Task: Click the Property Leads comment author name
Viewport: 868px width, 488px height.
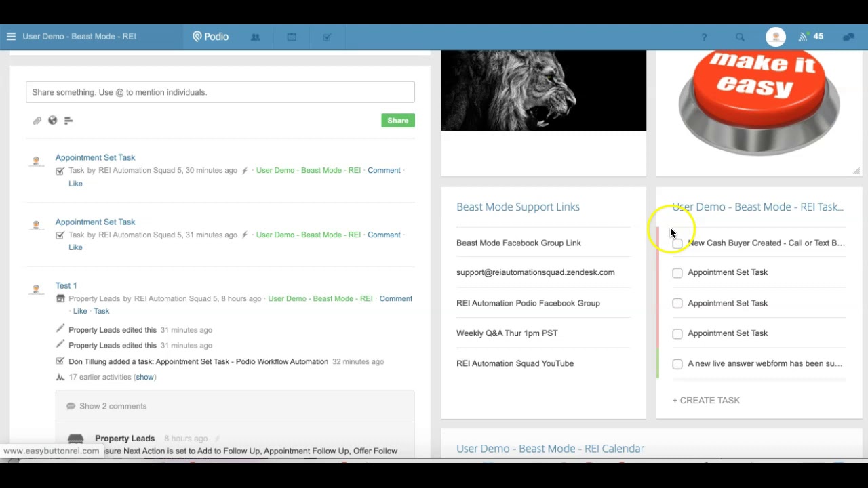Action: pos(125,439)
